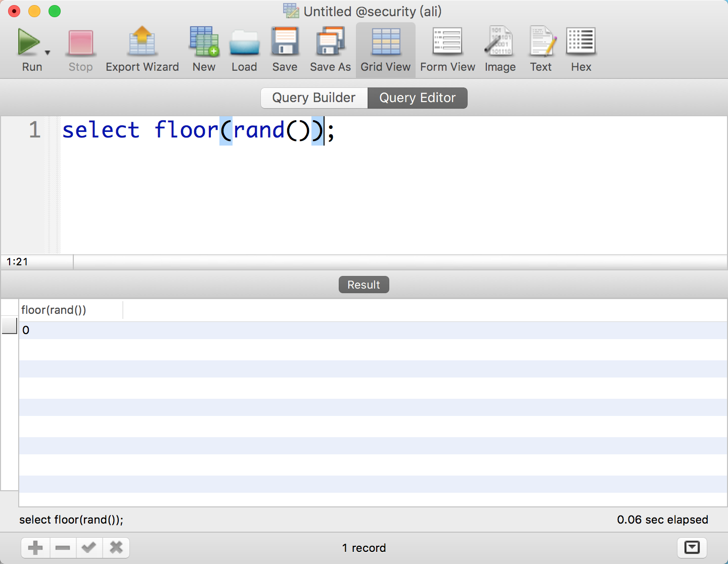Image resolution: width=728 pixels, height=564 pixels.
Task: Click the query text in the status bar
Action: (x=71, y=520)
